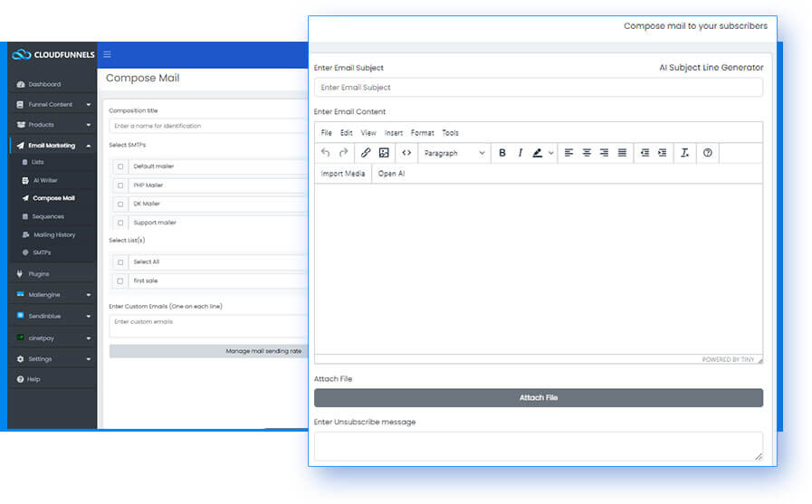
Task: Grab the editor resize handle corner
Action: (759, 360)
